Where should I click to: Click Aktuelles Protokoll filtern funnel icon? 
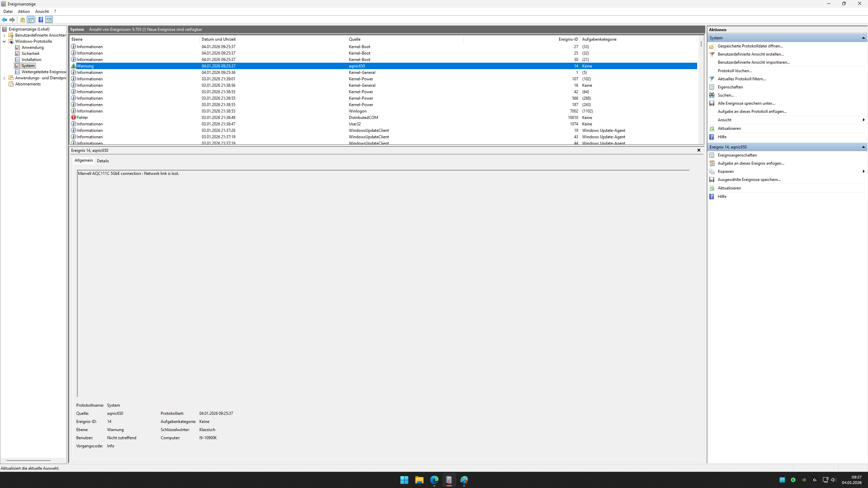[x=712, y=79]
